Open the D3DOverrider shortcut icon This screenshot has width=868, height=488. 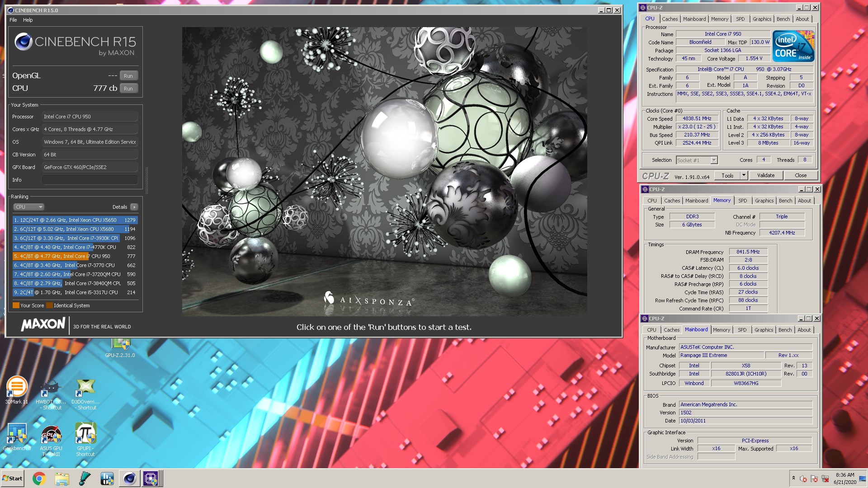pyautogui.click(x=85, y=394)
